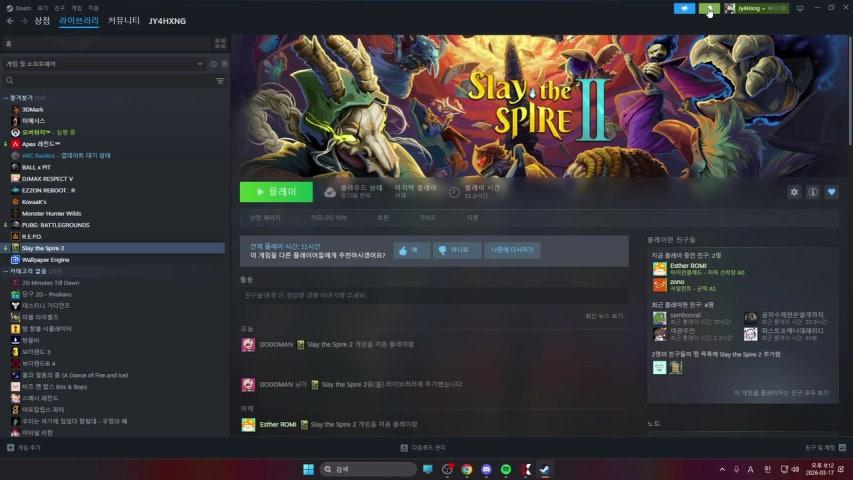Open friends and chat icon
The width and height of the screenshot is (853, 480).
pos(842,447)
